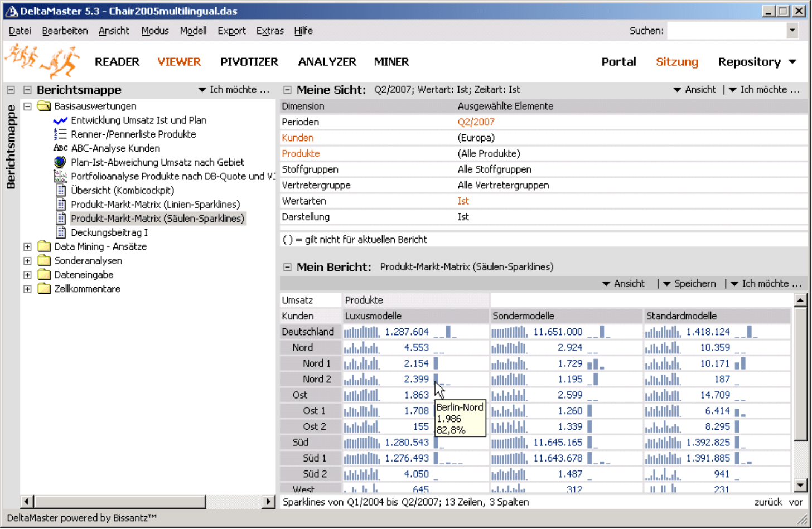Switch to MINER mode
This screenshot has height=529, width=812.
click(391, 62)
